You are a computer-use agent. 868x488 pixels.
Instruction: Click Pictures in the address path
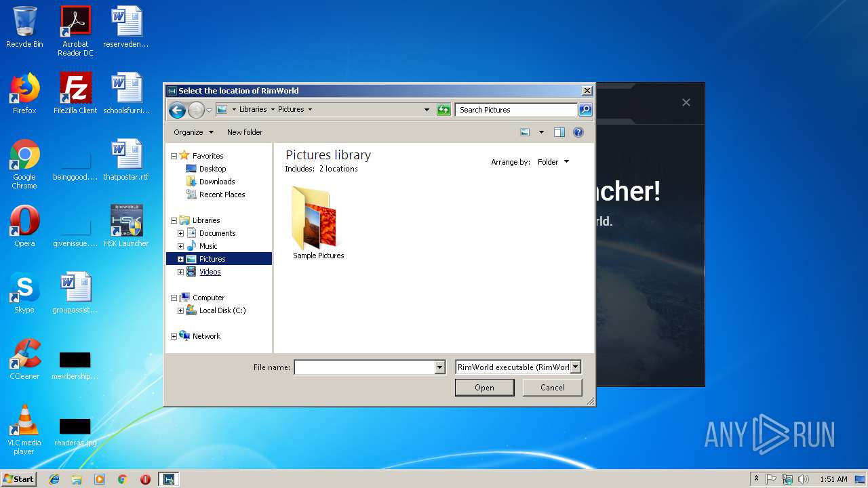[x=291, y=110]
